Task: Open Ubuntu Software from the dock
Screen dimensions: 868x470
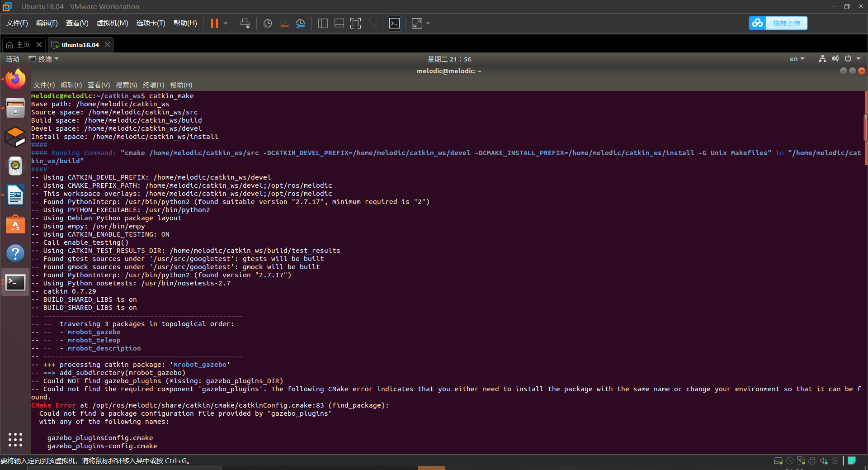Action: (x=15, y=224)
